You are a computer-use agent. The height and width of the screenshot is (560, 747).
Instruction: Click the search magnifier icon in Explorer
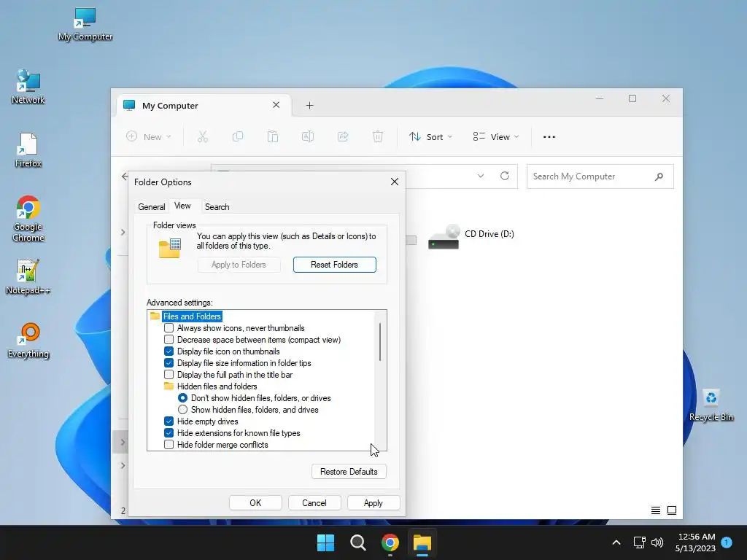click(x=659, y=176)
